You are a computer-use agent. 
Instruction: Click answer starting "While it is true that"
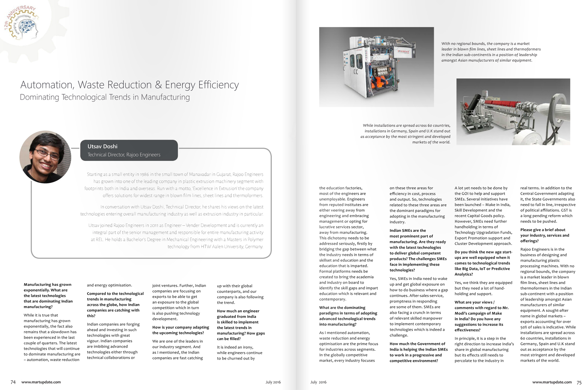(52, 337)
